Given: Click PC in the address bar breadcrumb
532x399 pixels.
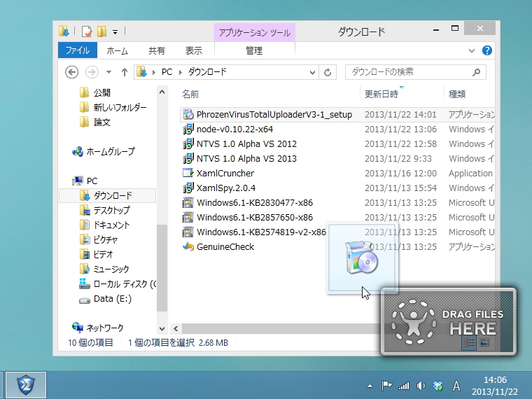Looking at the screenshot, I should [167, 72].
